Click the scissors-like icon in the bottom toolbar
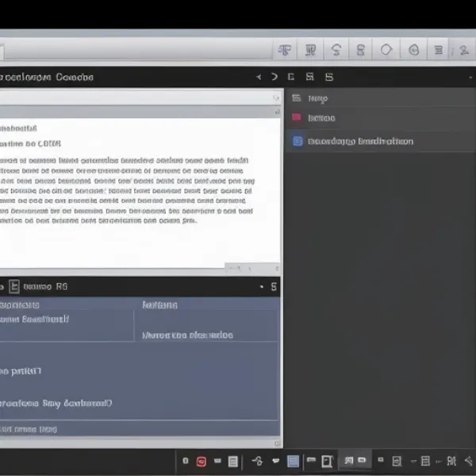The image size is (476, 476). click(x=257, y=461)
